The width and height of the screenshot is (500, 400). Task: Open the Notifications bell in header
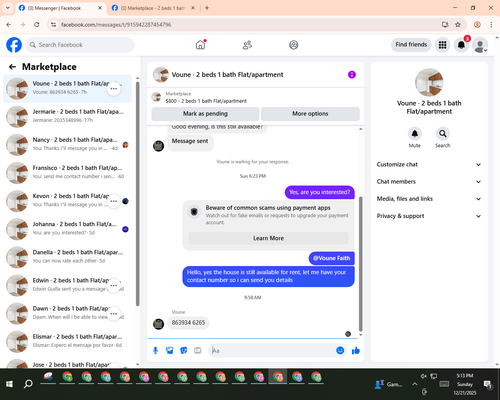(x=461, y=45)
